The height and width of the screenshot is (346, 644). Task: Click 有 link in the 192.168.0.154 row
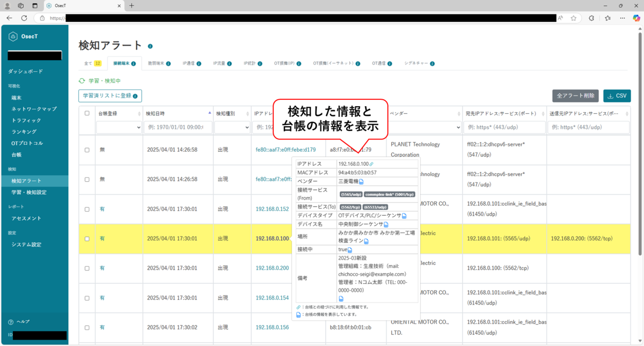point(102,298)
